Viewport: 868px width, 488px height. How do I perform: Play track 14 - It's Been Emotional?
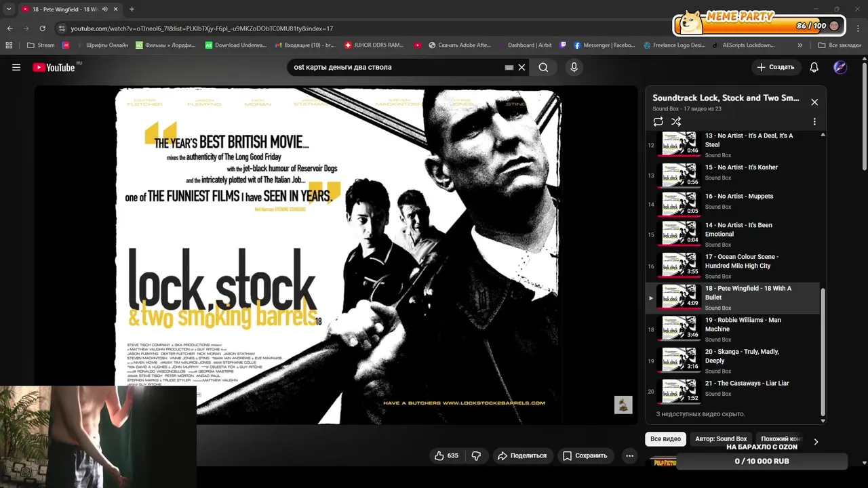pos(733,234)
